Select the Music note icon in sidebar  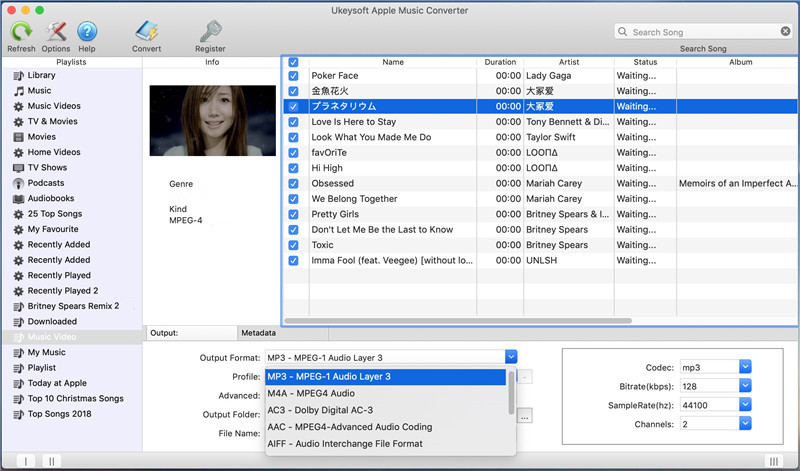(18, 91)
